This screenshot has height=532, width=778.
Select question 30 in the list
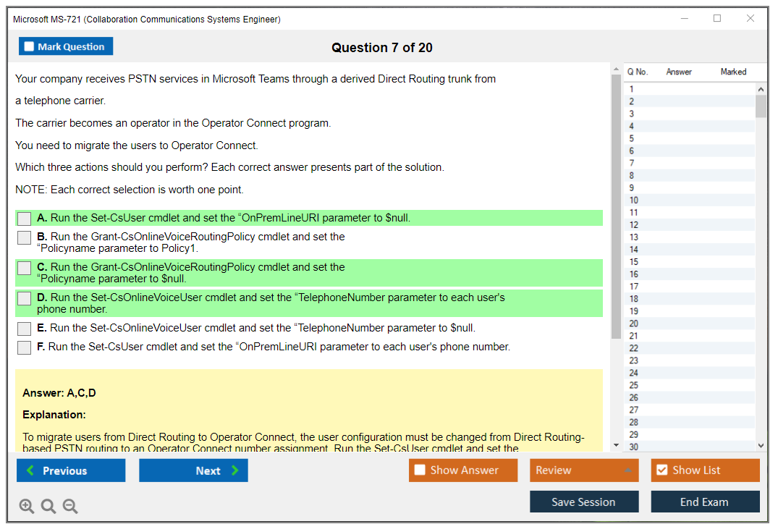[x=690, y=447]
